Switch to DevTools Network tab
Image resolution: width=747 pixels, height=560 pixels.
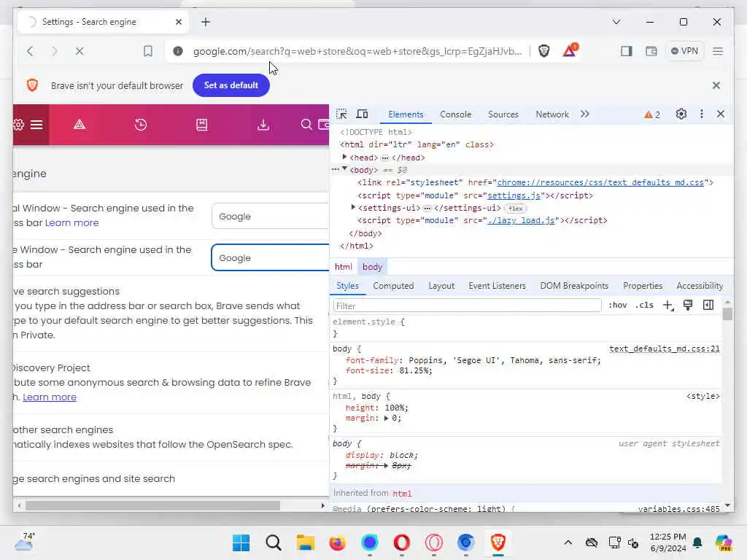pyautogui.click(x=552, y=114)
